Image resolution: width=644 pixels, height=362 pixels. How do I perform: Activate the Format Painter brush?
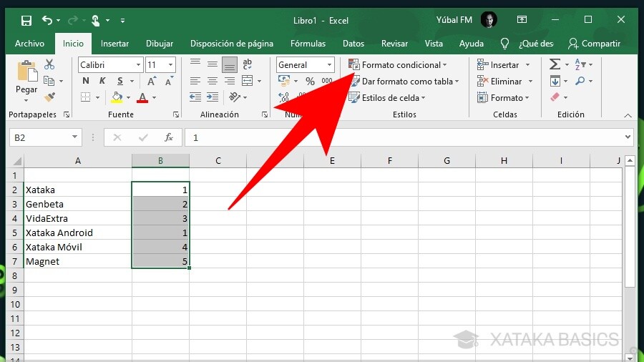pos(49,97)
